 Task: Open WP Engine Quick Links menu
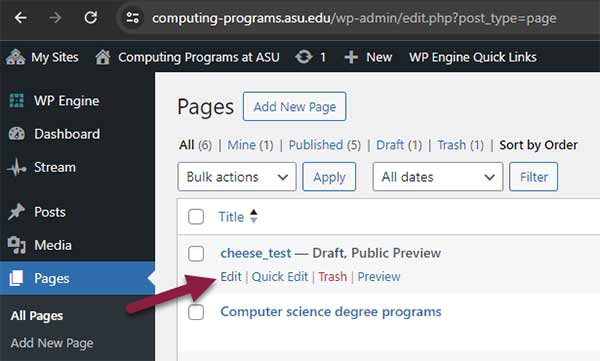[x=473, y=57]
